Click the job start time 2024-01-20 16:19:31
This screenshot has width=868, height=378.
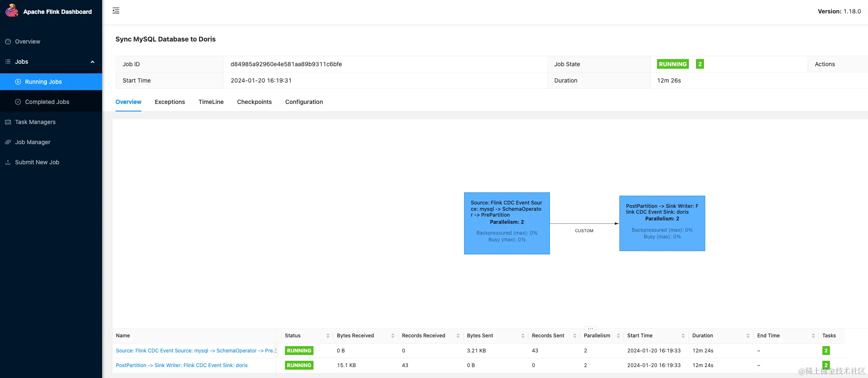point(261,80)
